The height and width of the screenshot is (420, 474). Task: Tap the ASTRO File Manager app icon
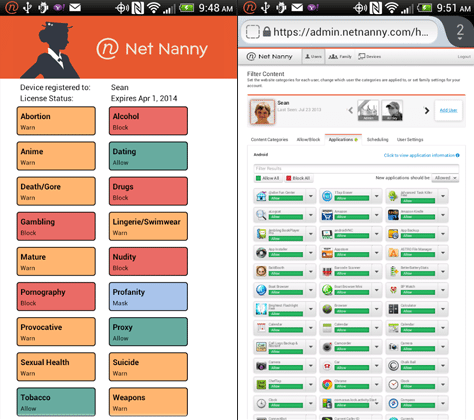(x=393, y=253)
